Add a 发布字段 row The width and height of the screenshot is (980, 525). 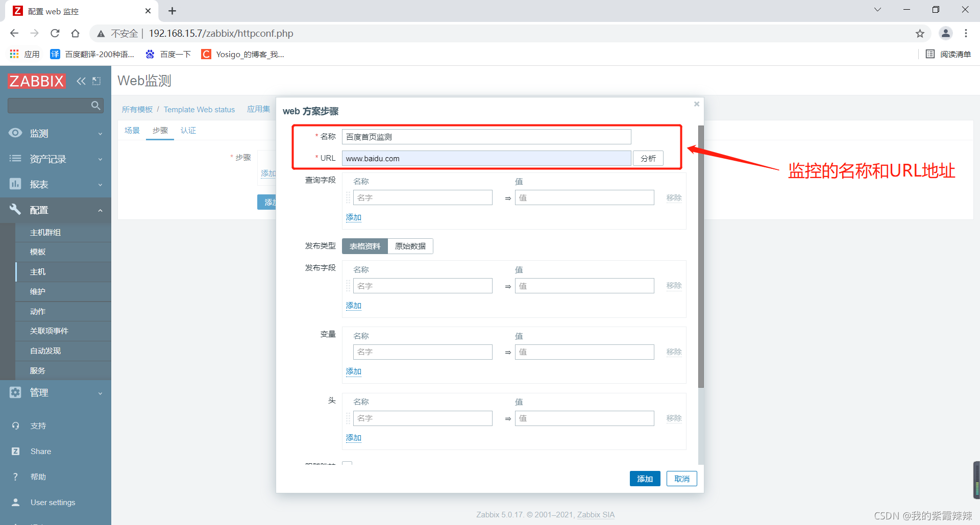(354, 306)
